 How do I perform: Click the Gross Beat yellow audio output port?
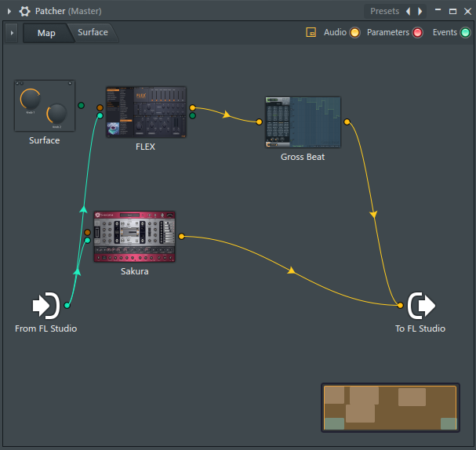coord(347,122)
